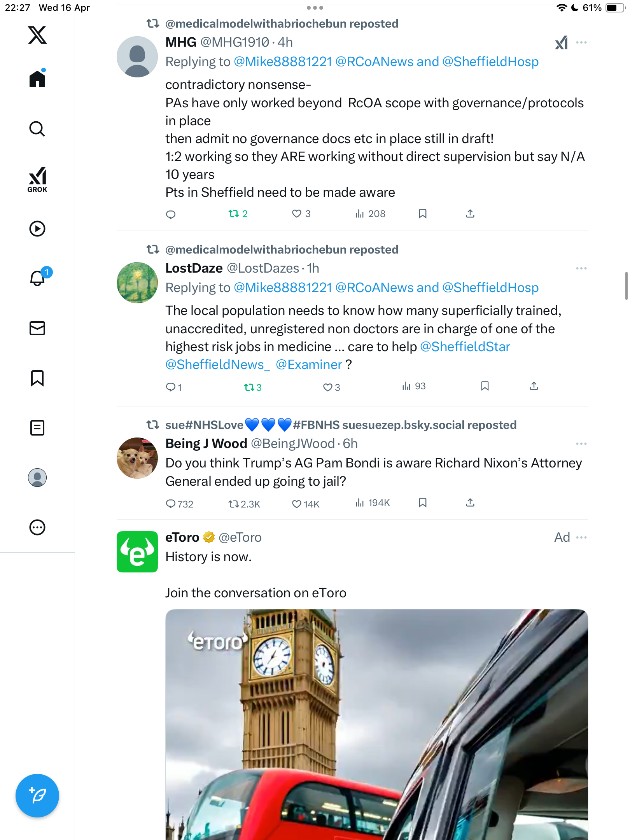The width and height of the screenshot is (630, 840).
Task: Open the More menu in sidebar
Action: [37, 527]
